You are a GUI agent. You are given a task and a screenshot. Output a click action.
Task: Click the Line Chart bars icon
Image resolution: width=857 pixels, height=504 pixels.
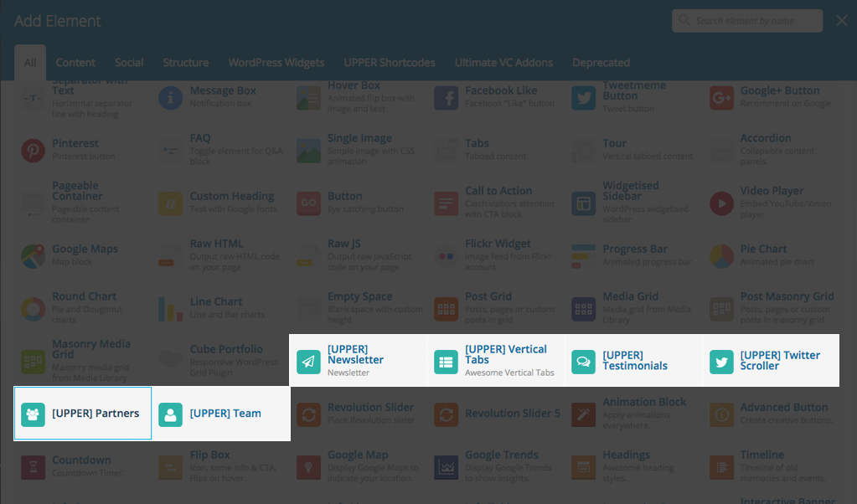(171, 309)
